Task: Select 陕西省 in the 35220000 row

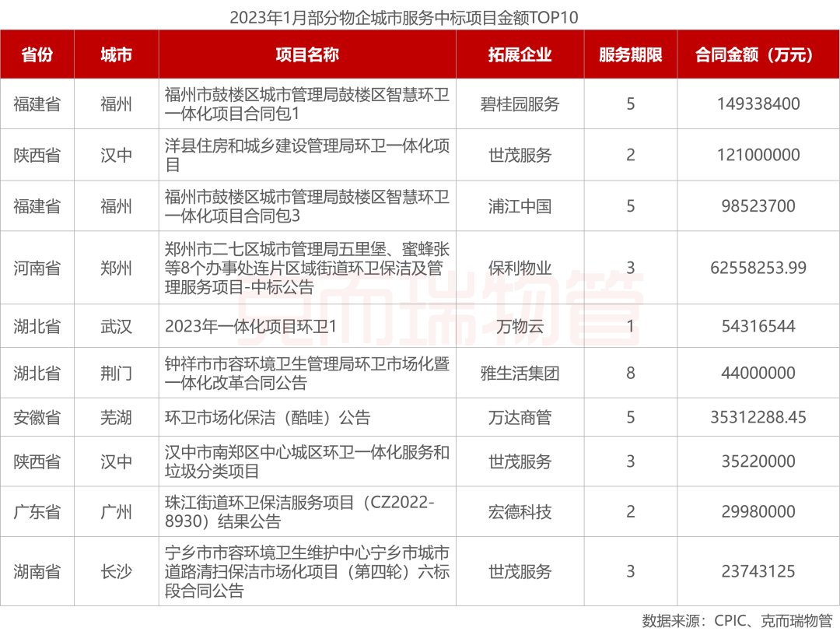Action: (37, 461)
